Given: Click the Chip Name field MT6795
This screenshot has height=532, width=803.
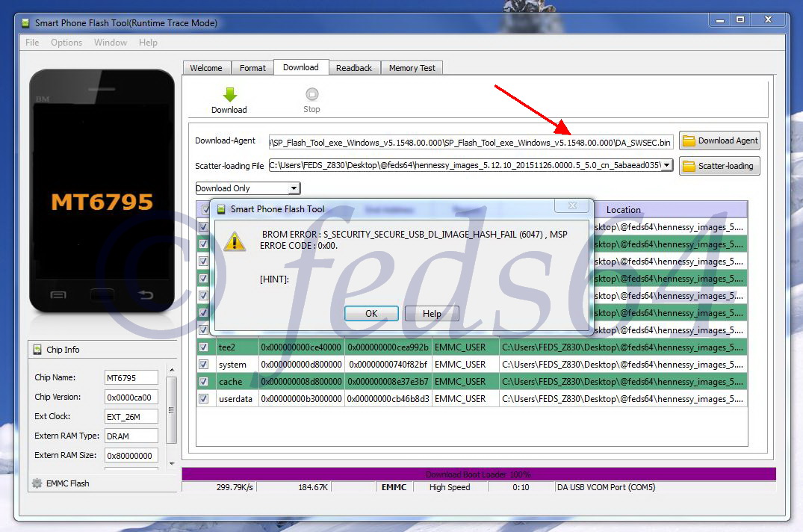Looking at the screenshot, I should pos(131,378).
